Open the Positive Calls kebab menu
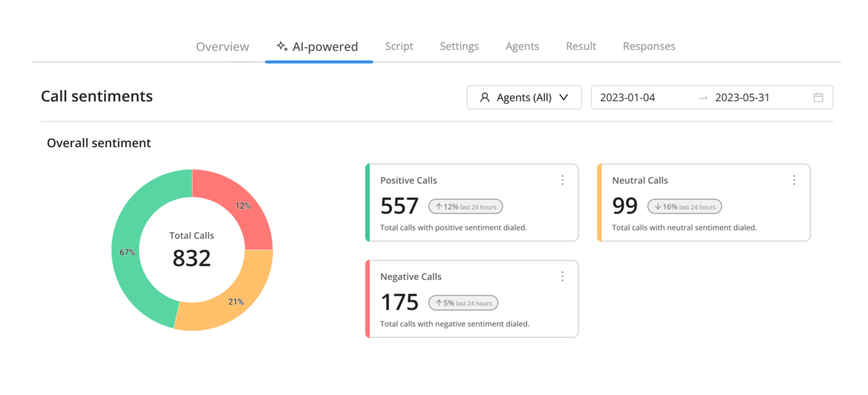Screen dimensions: 868x395 (x=561, y=180)
